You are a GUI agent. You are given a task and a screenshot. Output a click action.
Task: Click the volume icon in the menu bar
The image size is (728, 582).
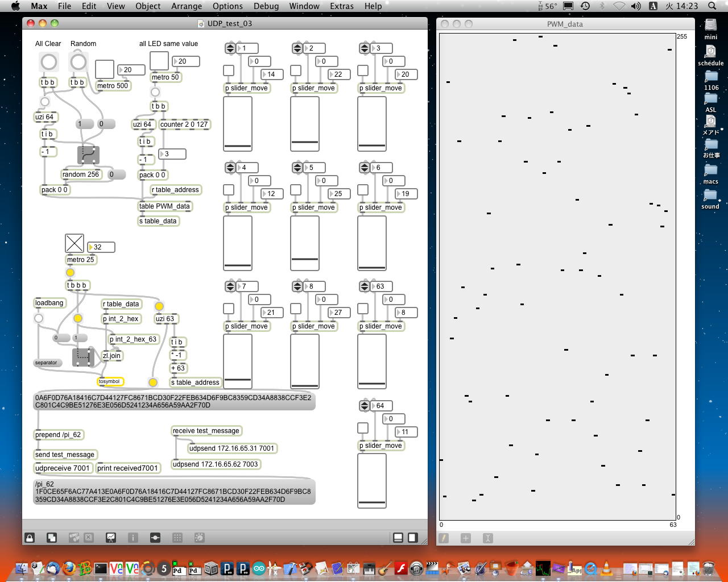(636, 6)
